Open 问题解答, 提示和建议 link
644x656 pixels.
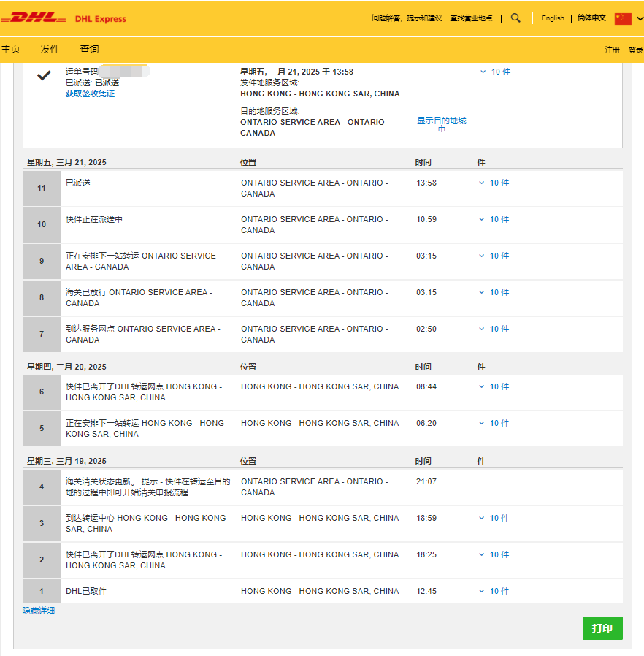pyautogui.click(x=407, y=18)
